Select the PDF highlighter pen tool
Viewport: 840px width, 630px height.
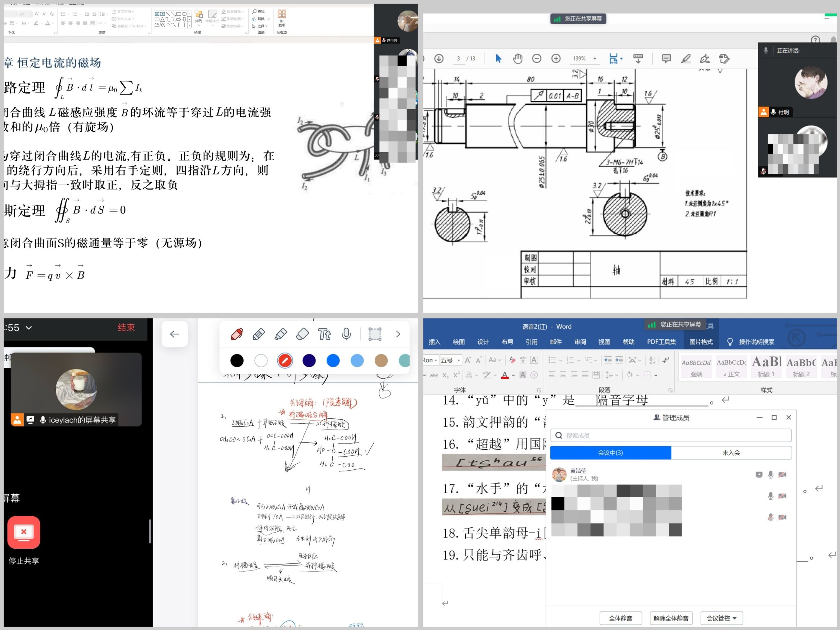coord(685,58)
